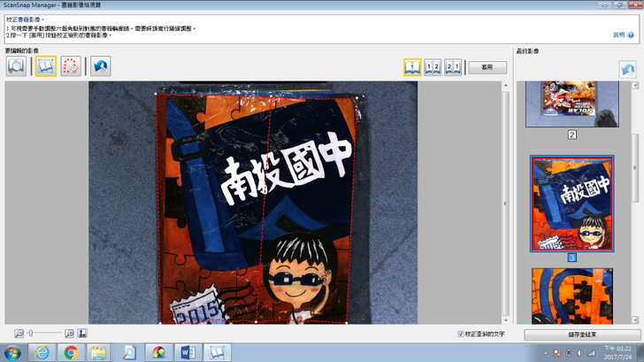The image size is (644, 362).
Task: Open Google Chrome from taskbar
Action: point(71,352)
